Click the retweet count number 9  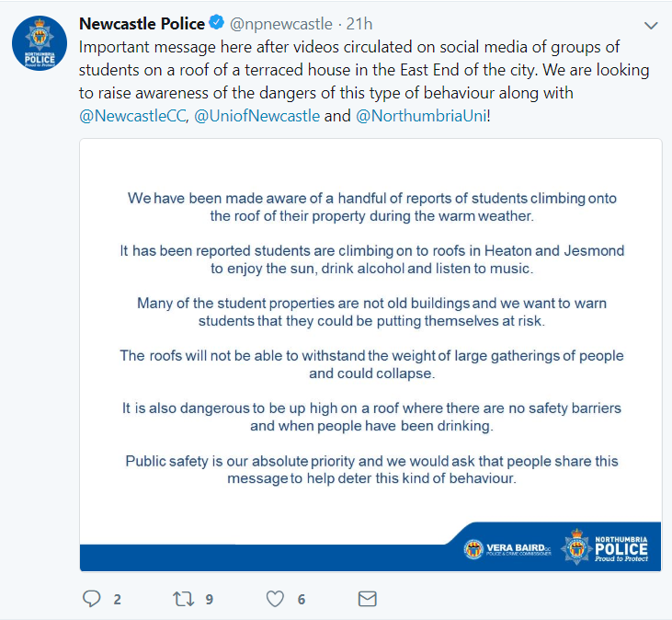pyautogui.click(x=210, y=600)
